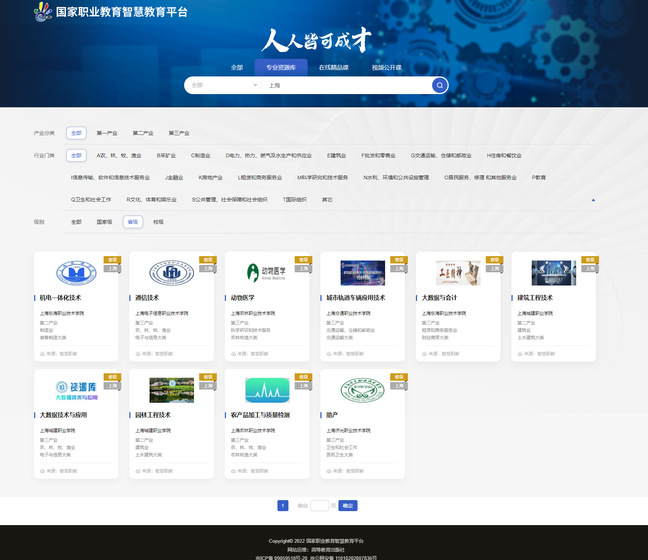Viewport: 648px width, 560px height.
Task: Click the 农产品加工与质量检测 green chart icon
Action: (267, 389)
